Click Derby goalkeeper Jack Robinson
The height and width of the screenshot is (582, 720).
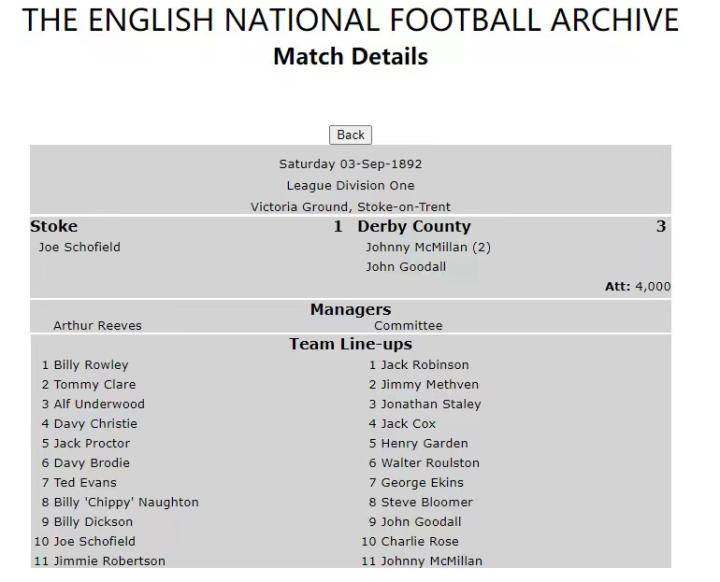coord(424,365)
